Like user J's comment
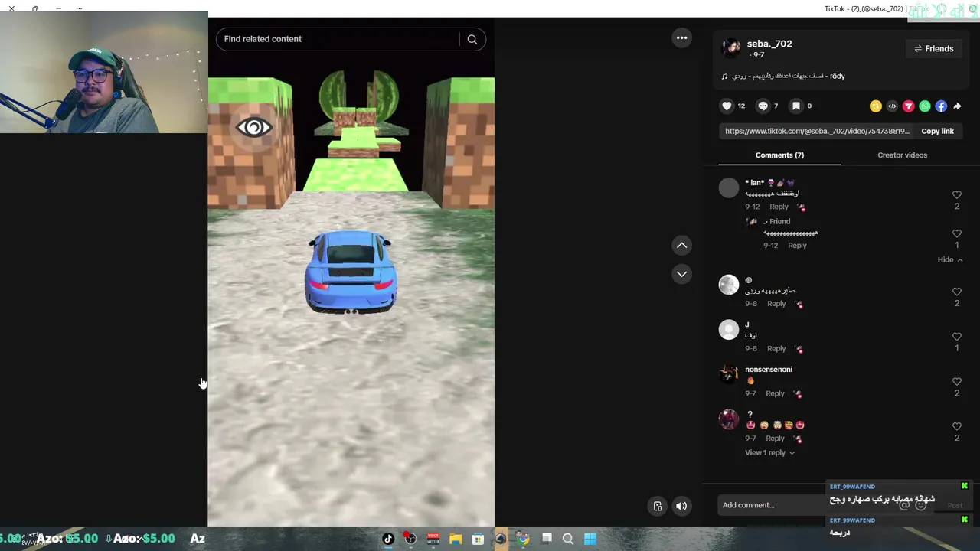The width and height of the screenshot is (980, 551). pos(956,337)
